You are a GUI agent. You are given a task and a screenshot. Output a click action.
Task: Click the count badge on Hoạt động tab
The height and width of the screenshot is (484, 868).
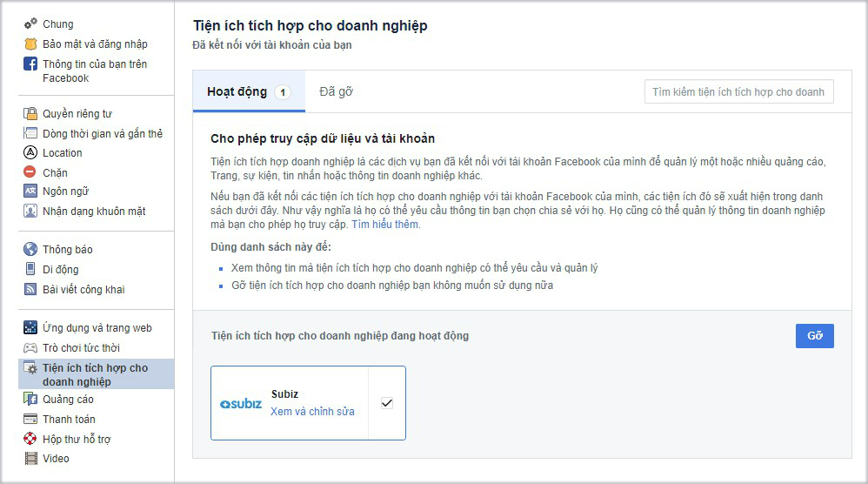[x=283, y=92]
